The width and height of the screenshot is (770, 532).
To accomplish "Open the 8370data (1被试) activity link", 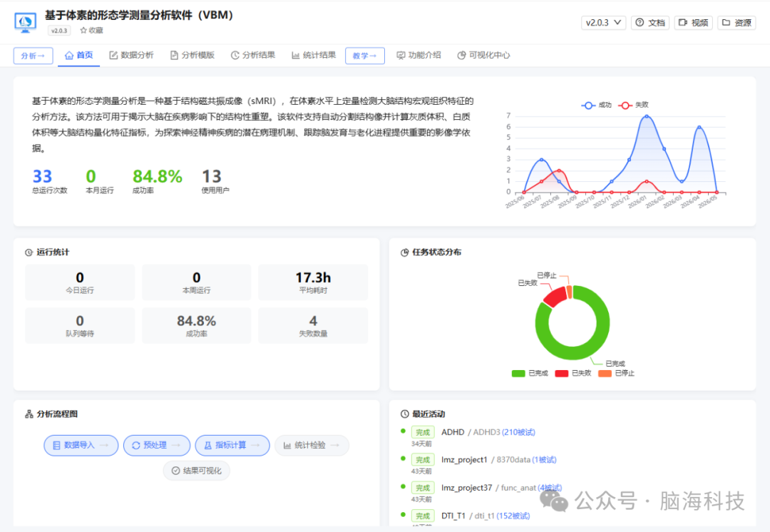I will (x=526, y=460).
